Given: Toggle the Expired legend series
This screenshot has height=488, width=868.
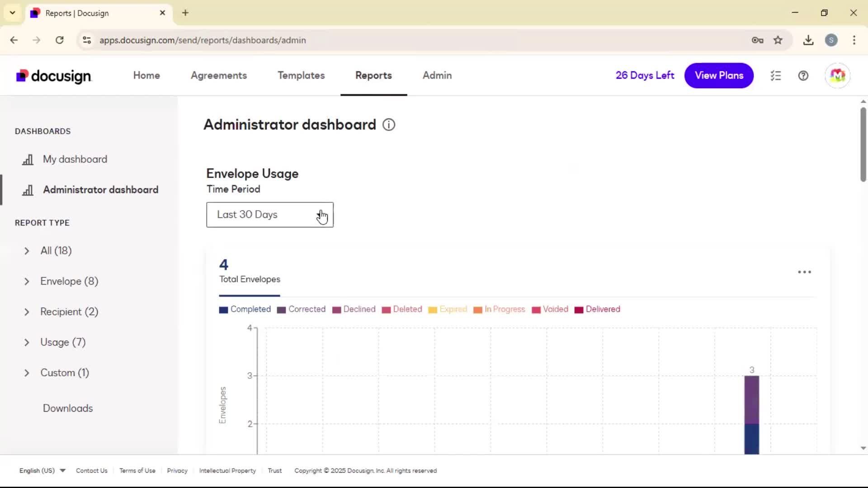Looking at the screenshot, I should (x=448, y=310).
